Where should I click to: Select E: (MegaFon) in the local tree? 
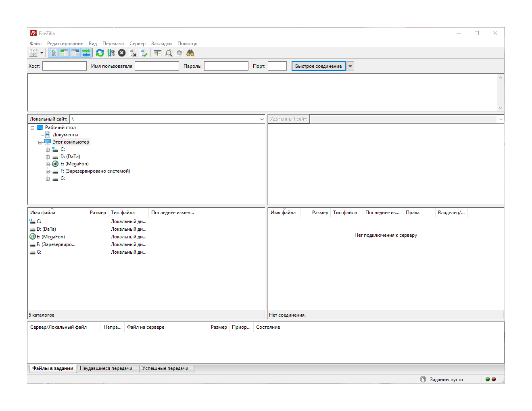tap(75, 164)
